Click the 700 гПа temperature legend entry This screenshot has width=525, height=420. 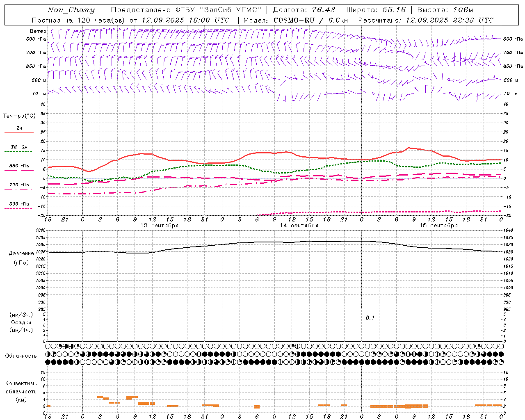pyautogui.click(x=19, y=185)
